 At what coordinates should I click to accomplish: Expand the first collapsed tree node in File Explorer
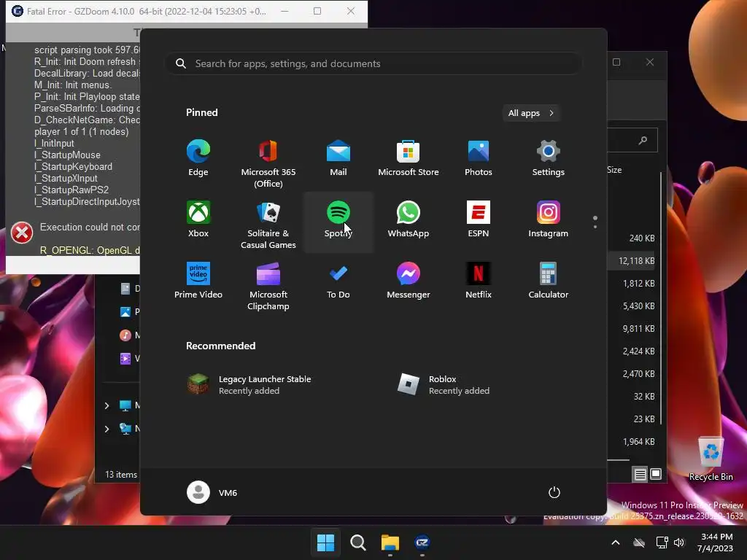[x=107, y=405]
